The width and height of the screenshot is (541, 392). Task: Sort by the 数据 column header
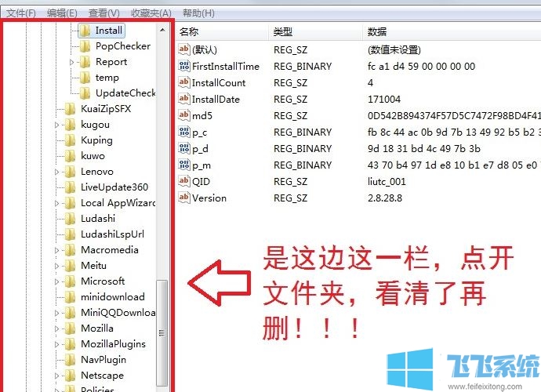pos(452,31)
